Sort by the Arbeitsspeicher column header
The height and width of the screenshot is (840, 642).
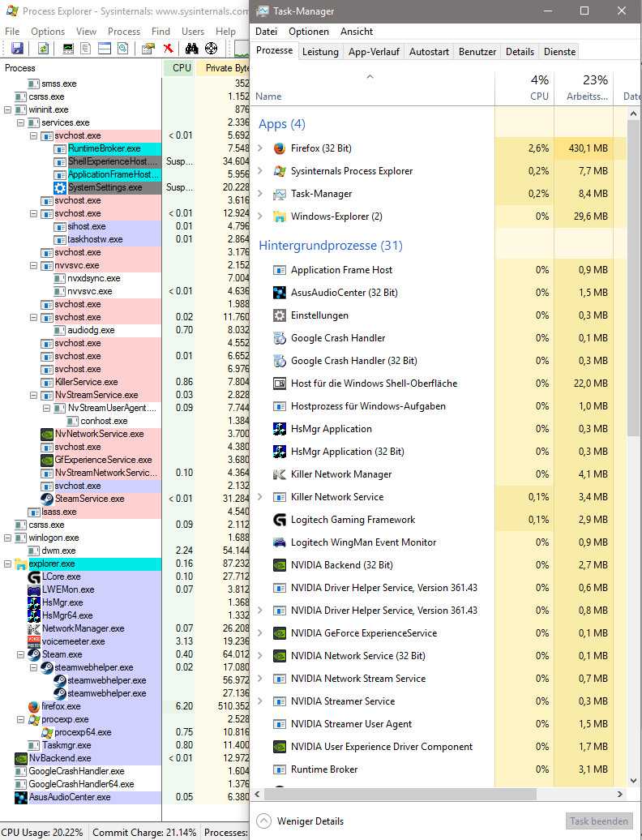pos(584,88)
